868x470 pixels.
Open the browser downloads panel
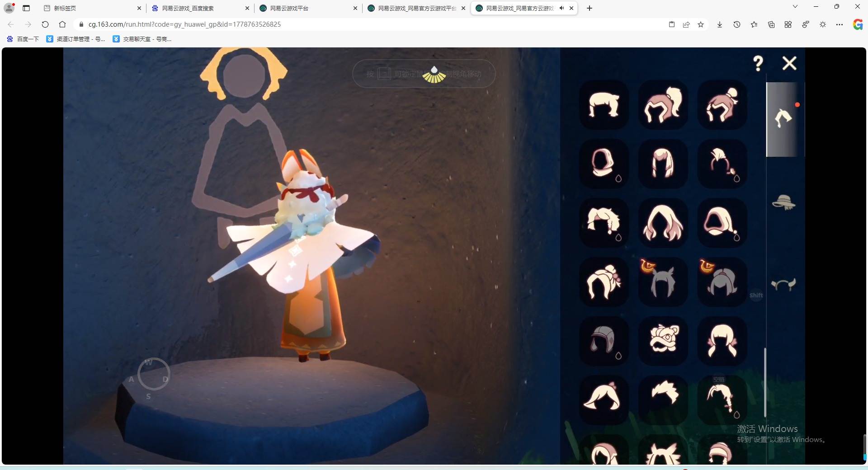(720, 24)
